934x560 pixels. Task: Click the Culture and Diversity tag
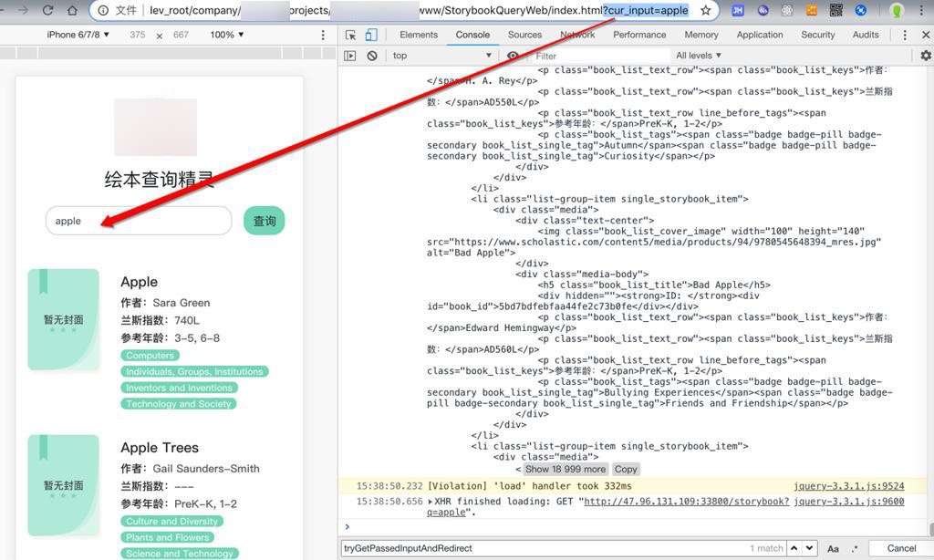(171, 522)
